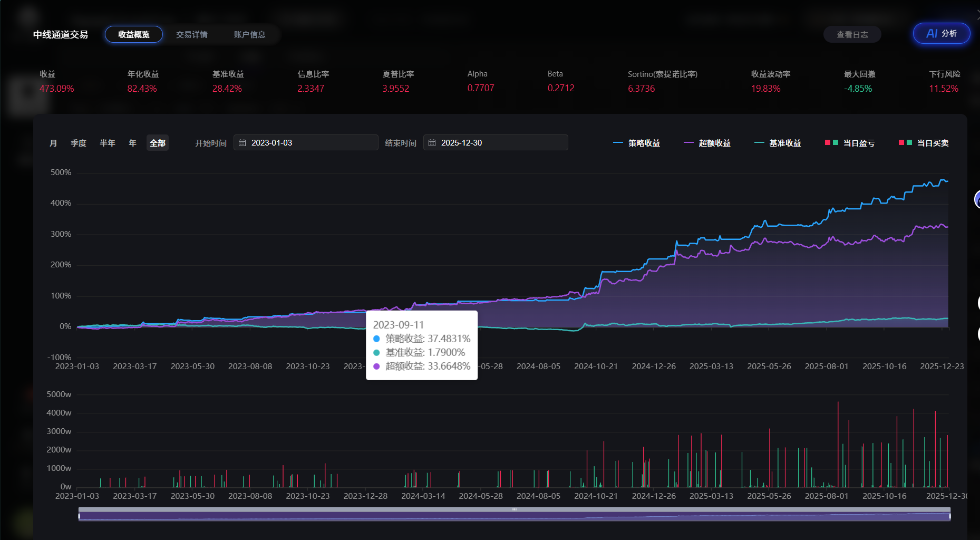Click the 下行风险 value 11.52%
Screen dimensions: 980x540
(x=944, y=89)
